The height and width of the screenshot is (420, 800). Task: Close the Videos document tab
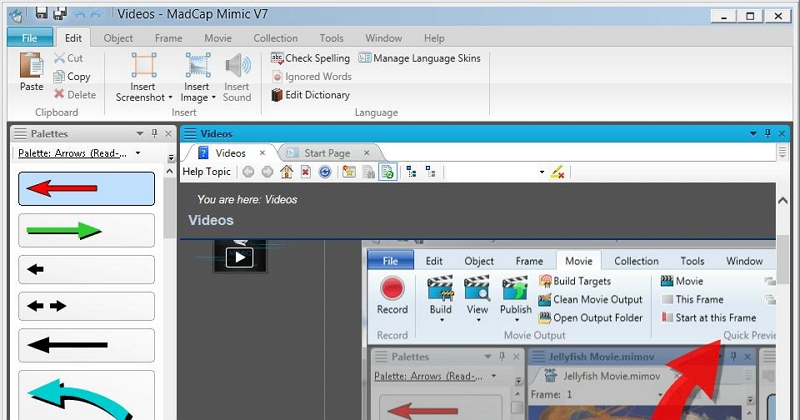(262, 153)
